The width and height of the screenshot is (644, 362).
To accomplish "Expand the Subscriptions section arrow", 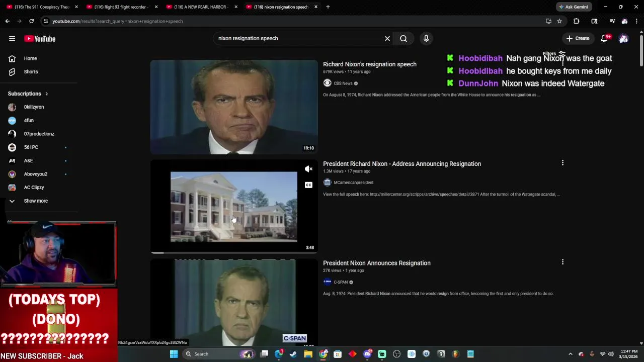I will (46, 94).
